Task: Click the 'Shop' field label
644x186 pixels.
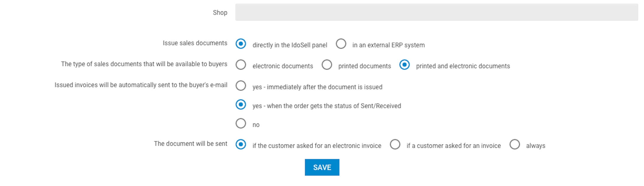Action: pyautogui.click(x=220, y=13)
